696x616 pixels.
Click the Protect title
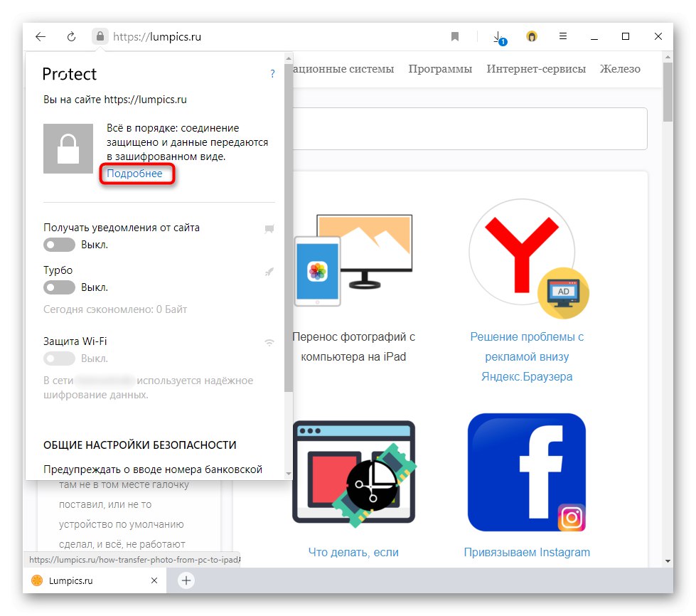(x=69, y=74)
